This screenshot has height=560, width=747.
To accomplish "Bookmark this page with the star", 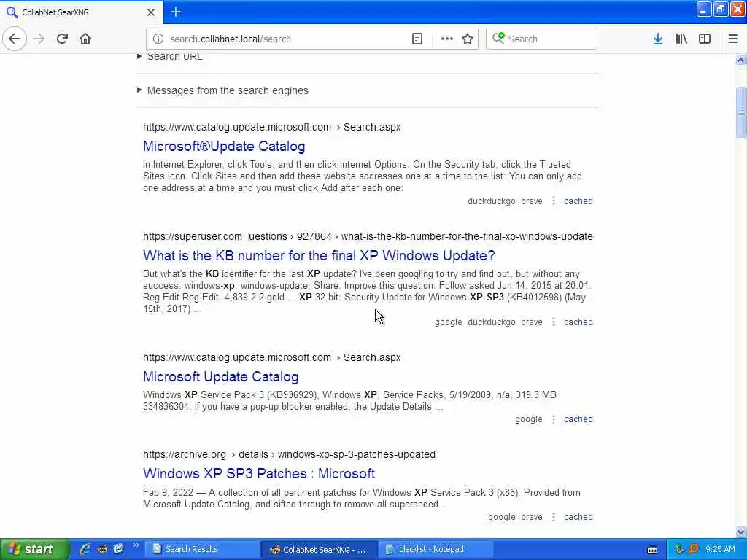I will 468,39.
